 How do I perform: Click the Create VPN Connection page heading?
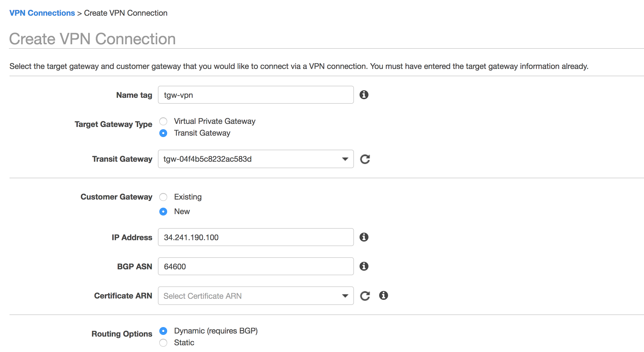coord(92,39)
